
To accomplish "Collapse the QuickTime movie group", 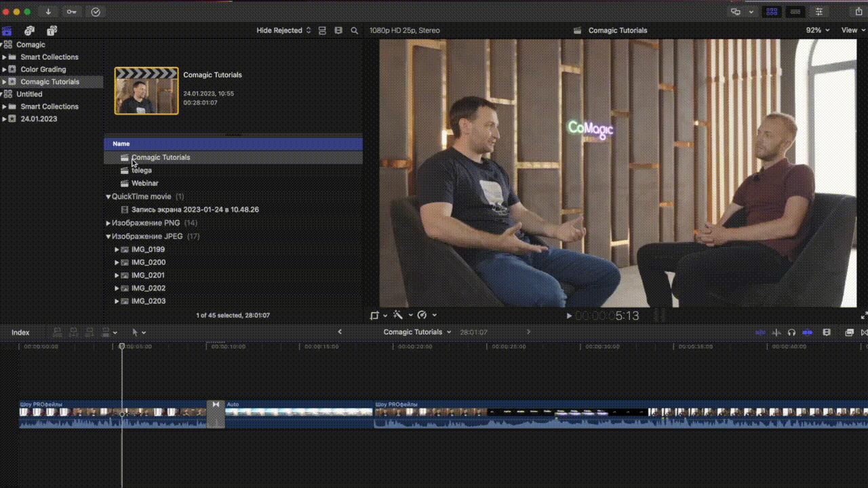I will (x=108, y=197).
